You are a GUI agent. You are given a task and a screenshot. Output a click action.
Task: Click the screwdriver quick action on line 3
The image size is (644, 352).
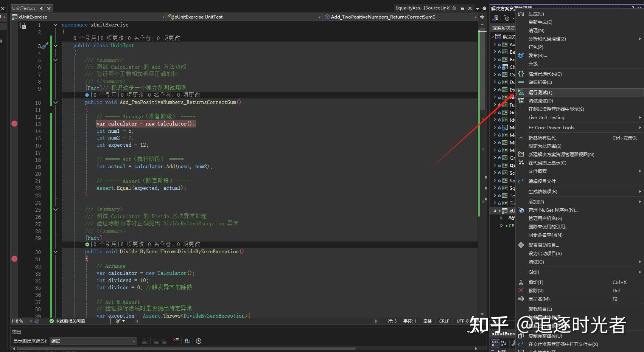(x=45, y=46)
